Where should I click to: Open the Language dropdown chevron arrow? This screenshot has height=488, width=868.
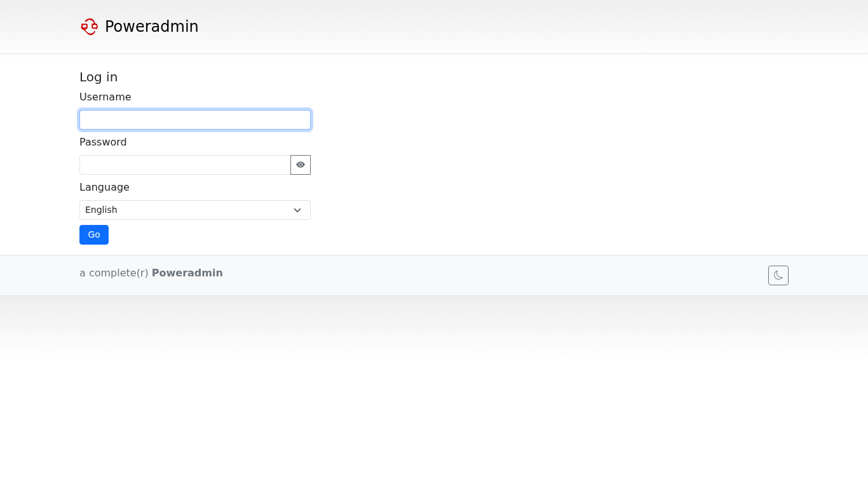297,210
